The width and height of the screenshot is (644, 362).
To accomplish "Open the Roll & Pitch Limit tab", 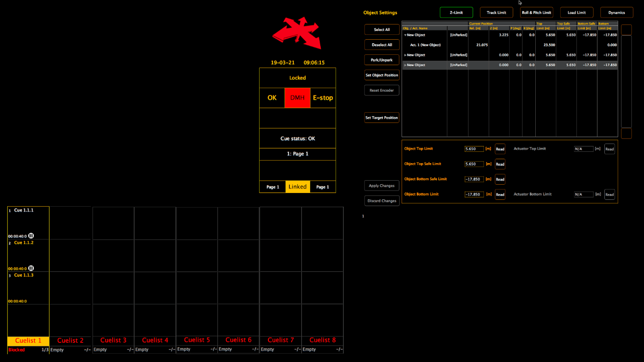I will [536, 12].
